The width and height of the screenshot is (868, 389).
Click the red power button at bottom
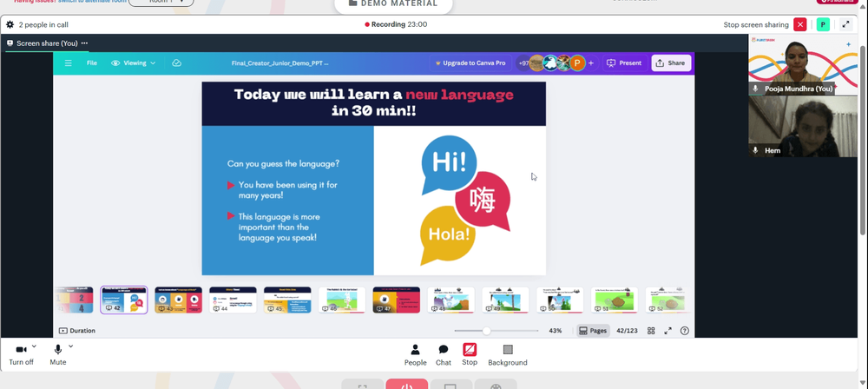[407, 384]
